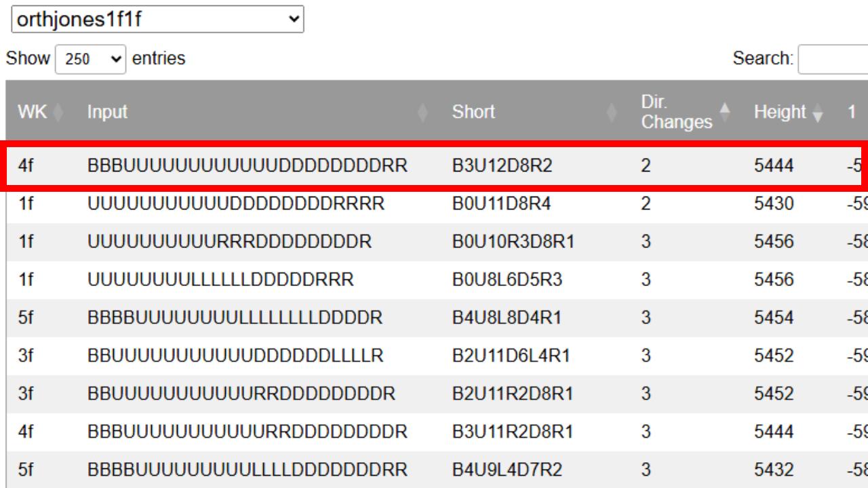Click the sort arrows in WK column header
The image size is (868, 488).
point(58,113)
